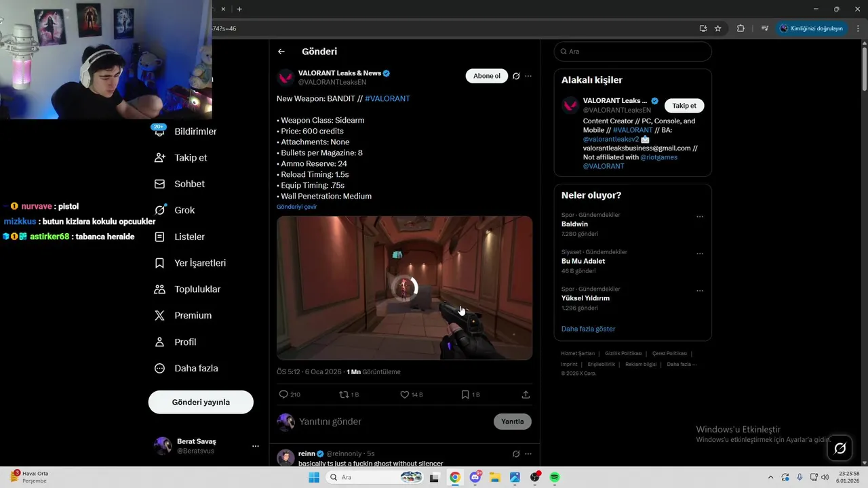Open OBS Studio from the taskbar
The height and width of the screenshot is (488, 868).
[x=535, y=477]
